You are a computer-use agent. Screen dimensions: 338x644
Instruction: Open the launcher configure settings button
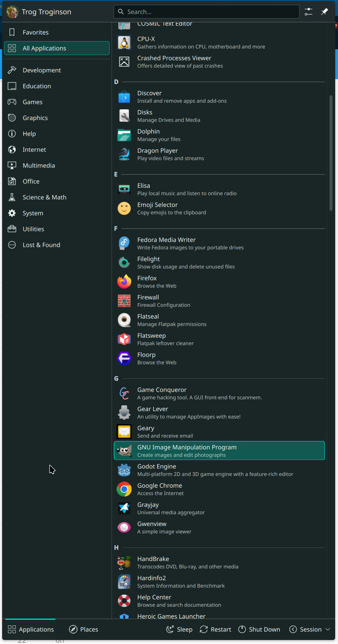tap(308, 12)
